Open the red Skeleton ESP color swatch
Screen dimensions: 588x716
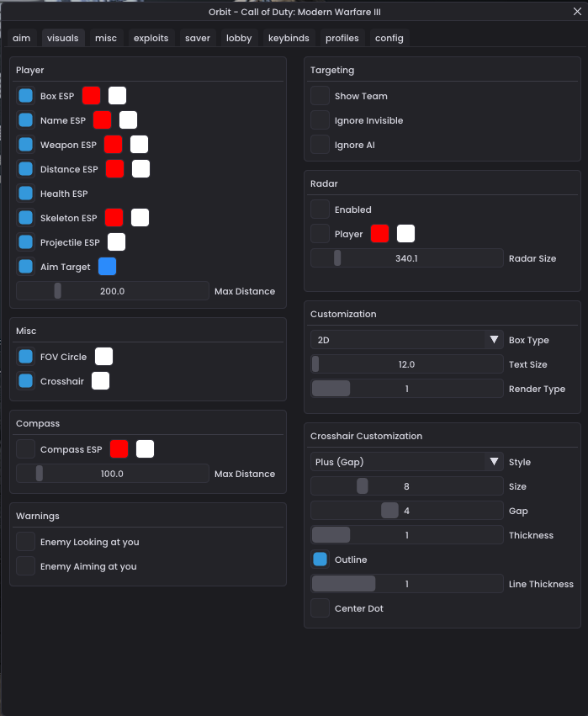pos(114,218)
